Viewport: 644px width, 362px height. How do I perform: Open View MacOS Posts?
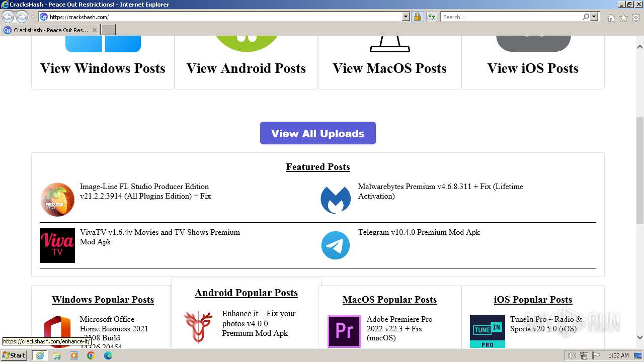click(390, 68)
